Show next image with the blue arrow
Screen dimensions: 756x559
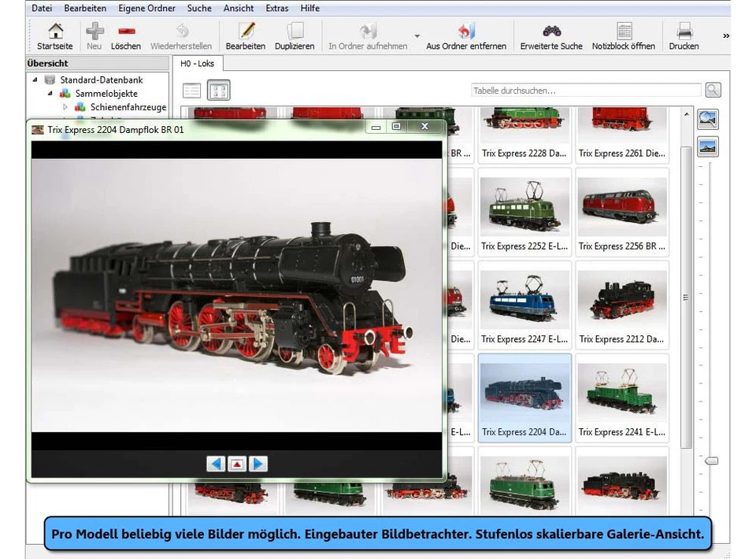pyautogui.click(x=258, y=464)
